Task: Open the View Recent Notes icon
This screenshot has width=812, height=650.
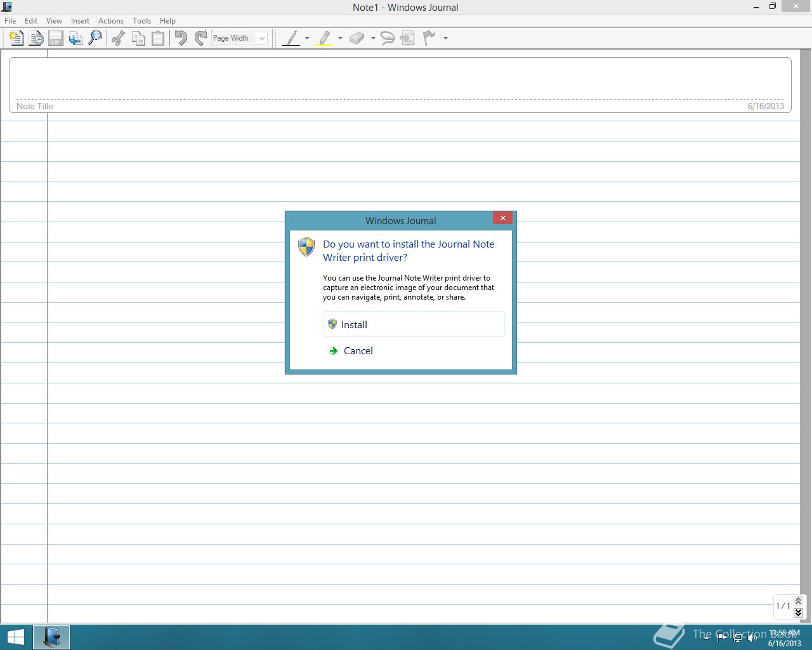Action: [x=36, y=38]
